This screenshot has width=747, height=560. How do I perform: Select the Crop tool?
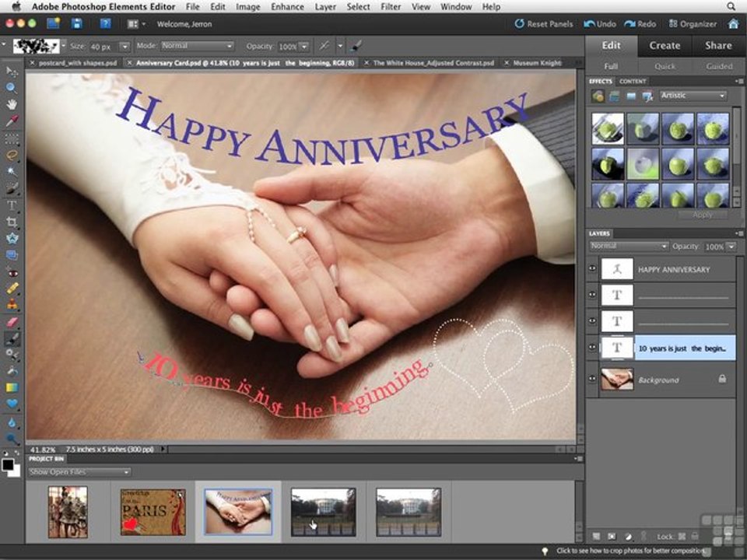[x=12, y=222]
